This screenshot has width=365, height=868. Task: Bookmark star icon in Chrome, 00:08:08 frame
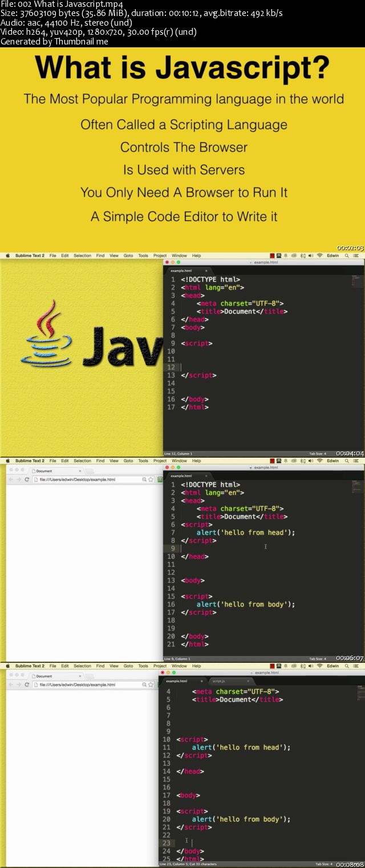[151, 684]
